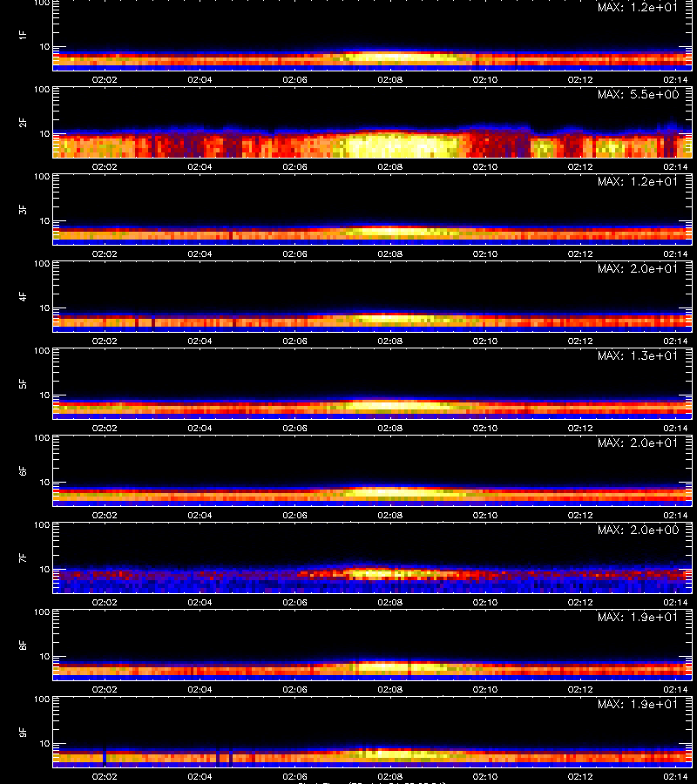Click the 10 y-axis label of 2F panel
697x784 pixels.
point(44,134)
